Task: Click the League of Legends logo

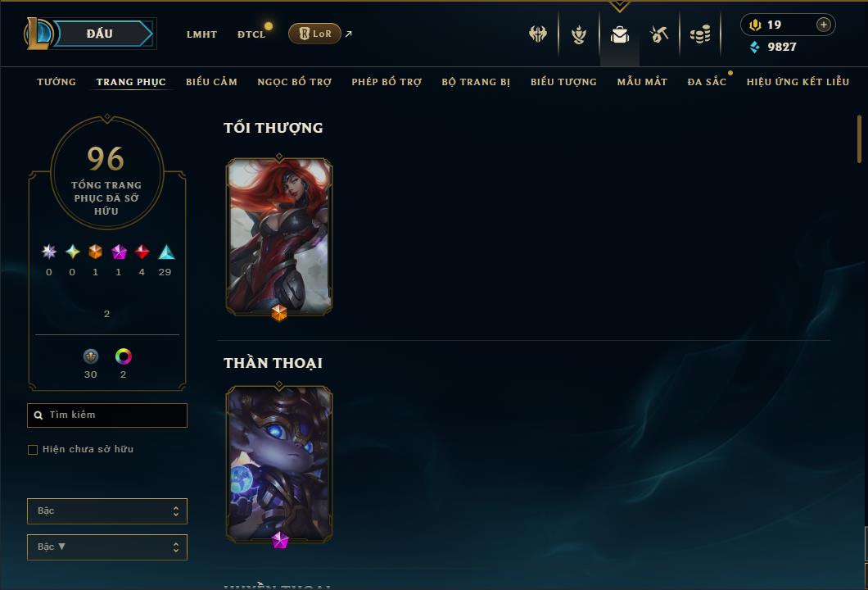Action: click(x=38, y=34)
